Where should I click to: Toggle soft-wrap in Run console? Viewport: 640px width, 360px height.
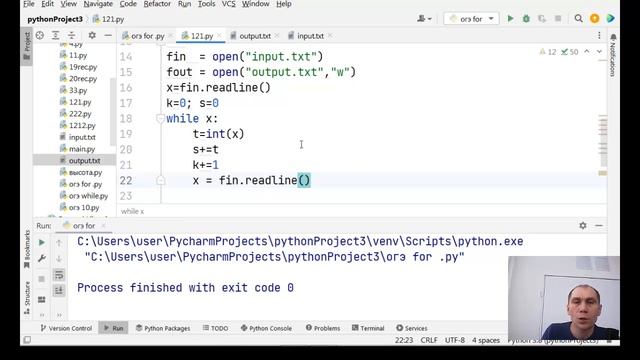click(59, 275)
